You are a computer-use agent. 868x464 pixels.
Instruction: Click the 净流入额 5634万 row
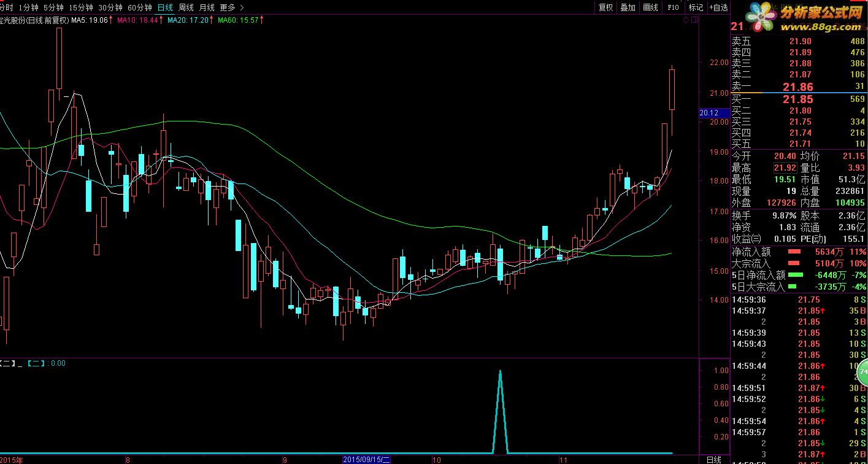tap(799, 252)
